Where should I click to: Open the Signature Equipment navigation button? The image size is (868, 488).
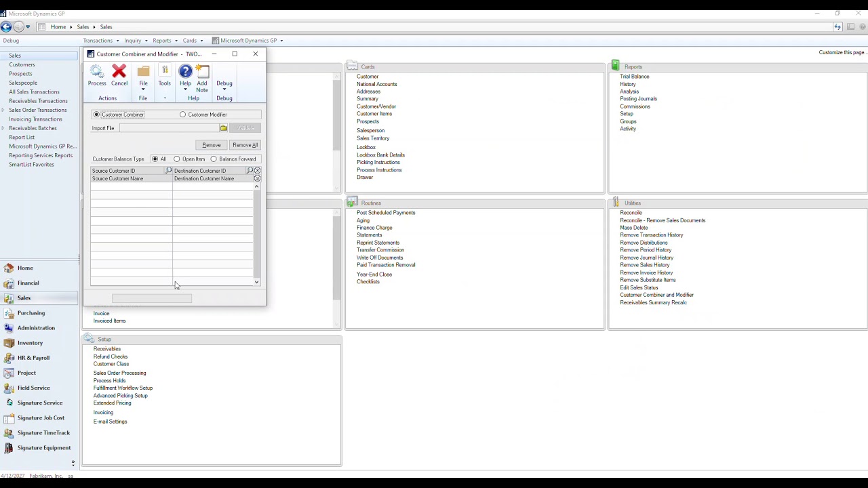click(x=39, y=447)
